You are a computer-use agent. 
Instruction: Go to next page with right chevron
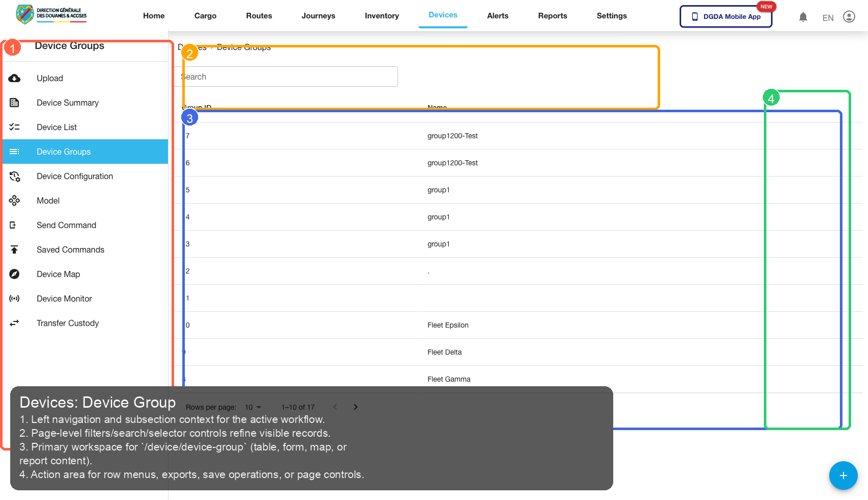point(355,407)
